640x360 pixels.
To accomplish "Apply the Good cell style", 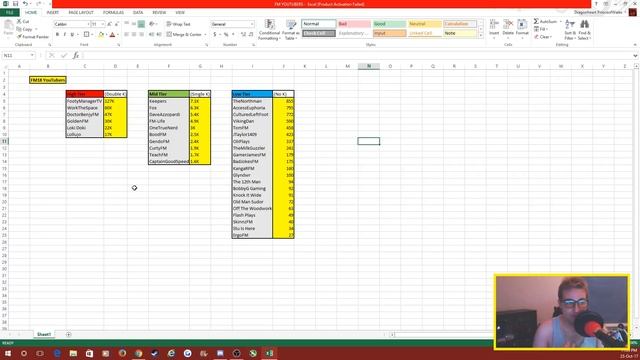I will coord(389,24).
